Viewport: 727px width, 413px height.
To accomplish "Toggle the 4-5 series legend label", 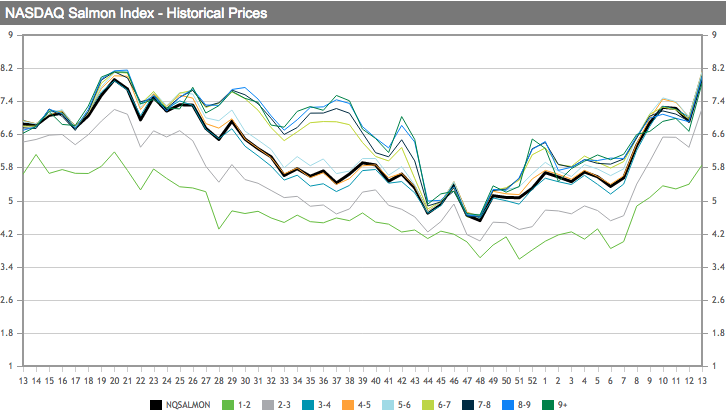I will pos(364,405).
